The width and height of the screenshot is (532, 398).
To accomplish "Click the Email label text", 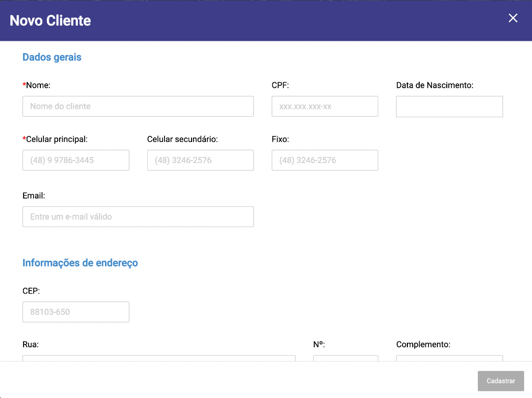I will (x=33, y=196).
